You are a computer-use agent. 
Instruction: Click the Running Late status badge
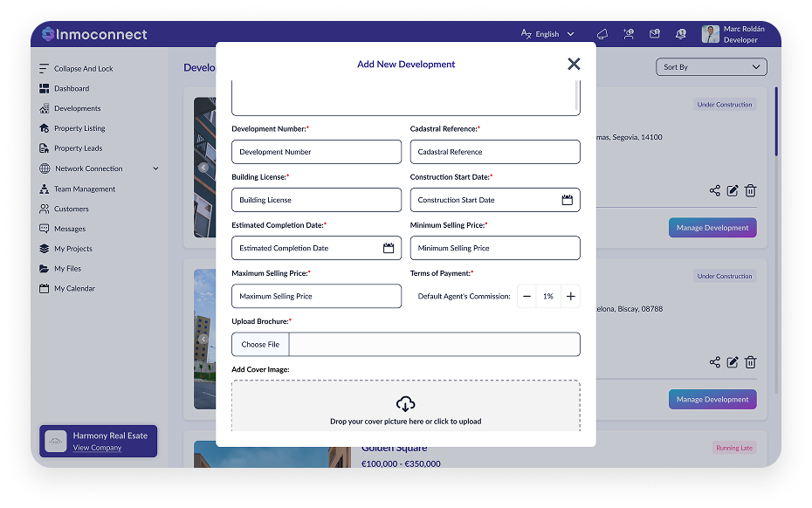click(734, 448)
